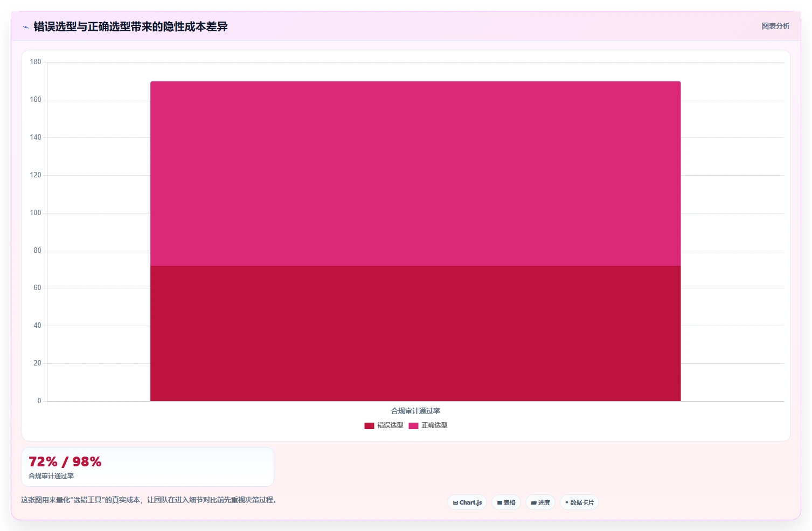Image resolution: width=812 pixels, height=531 pixels.
Task: Toggle the 错误选型 legend swatch
Action: pyautogui.click(x=369, y=426)
